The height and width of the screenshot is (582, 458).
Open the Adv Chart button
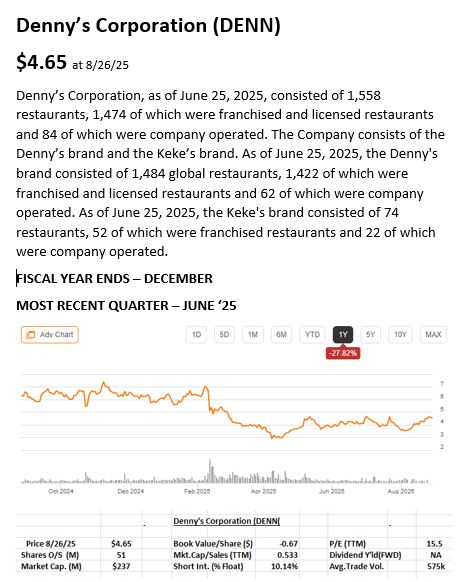(x=49, y=334)
